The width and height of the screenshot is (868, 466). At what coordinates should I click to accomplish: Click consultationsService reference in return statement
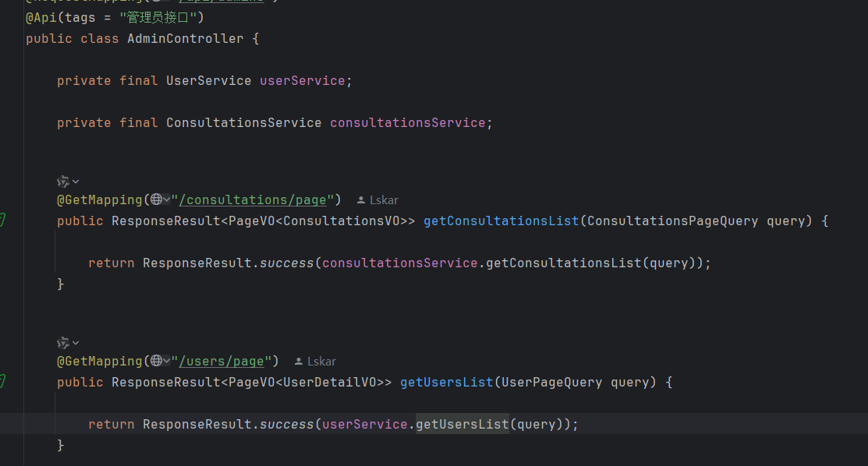[399, 263]
